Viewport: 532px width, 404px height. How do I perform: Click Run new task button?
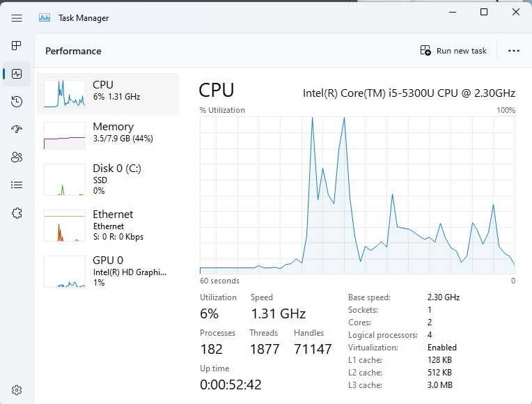point(454,51)
